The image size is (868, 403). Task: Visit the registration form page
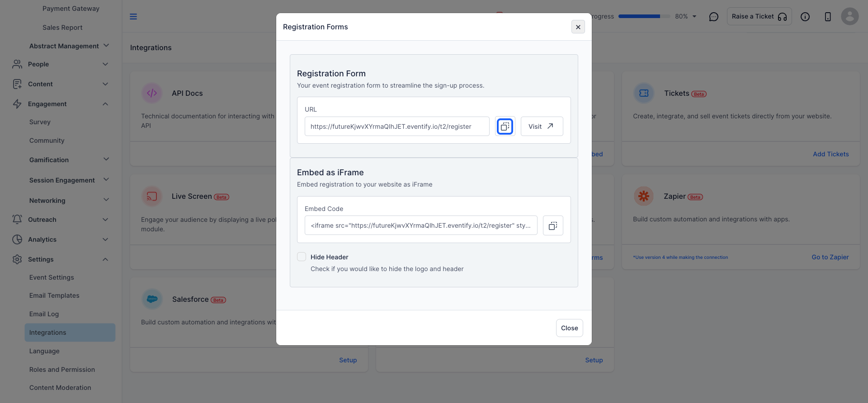(542, 127)
